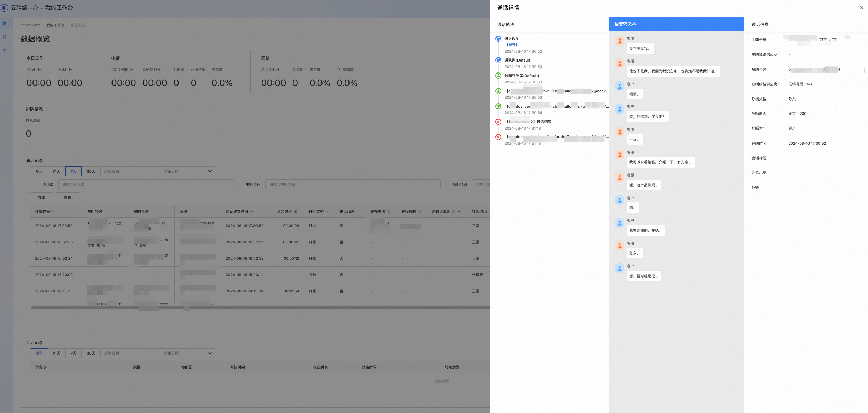868x413 pixels.
Task: Select 昨天 in 会话记录 filter
Action: [x=56, y=353]
